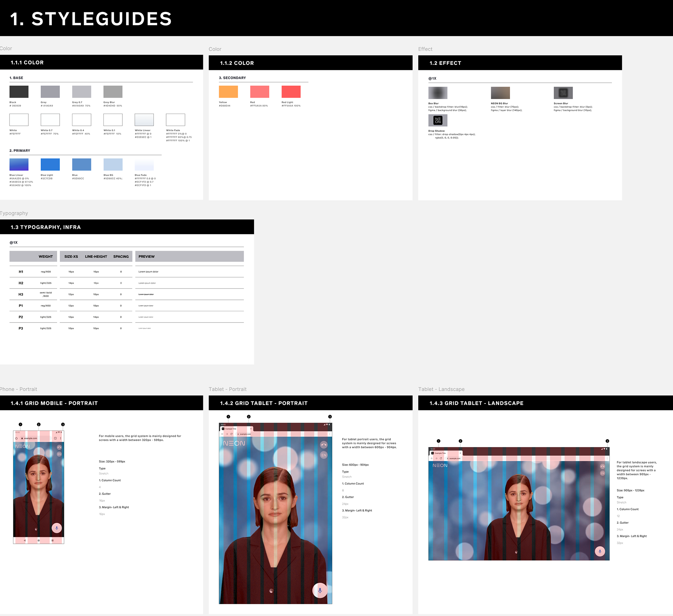
Task: Close the Example Title tab in tablet landscape
Action: click(x=460, y=453)
